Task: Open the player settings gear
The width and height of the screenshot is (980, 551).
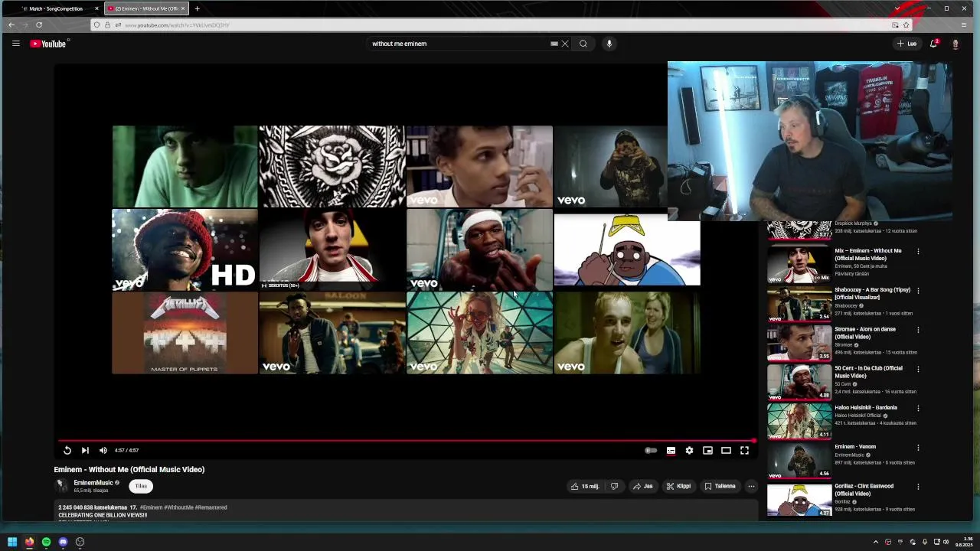Action: tap(689, 451)
